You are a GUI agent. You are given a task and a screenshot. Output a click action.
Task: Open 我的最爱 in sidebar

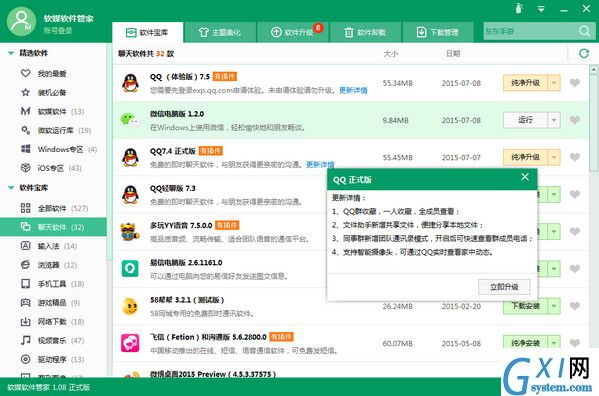[53, 73]
